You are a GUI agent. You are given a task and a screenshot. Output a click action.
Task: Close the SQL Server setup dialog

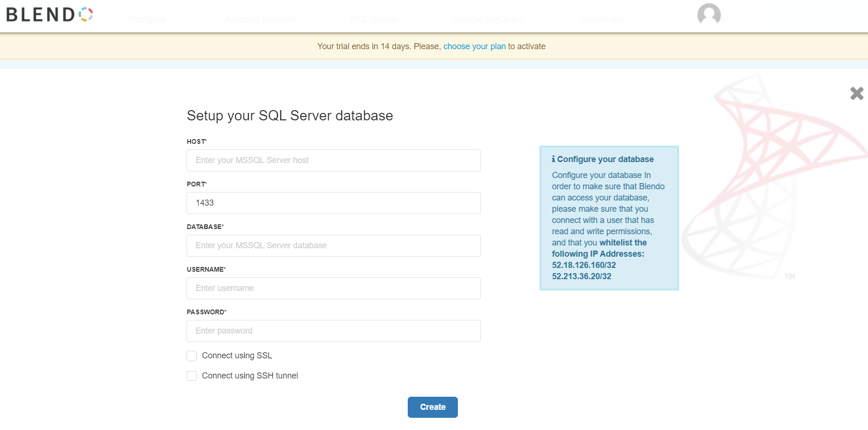click(857, 94)
